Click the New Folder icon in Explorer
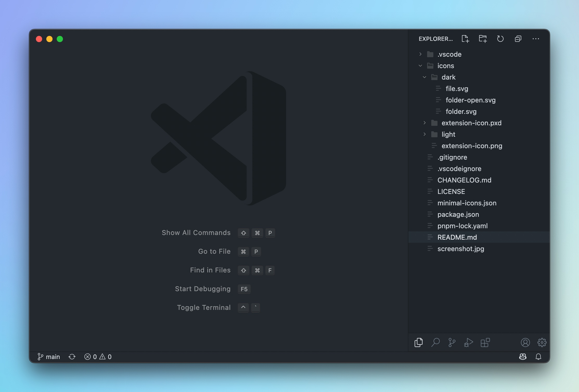This screenshot has width=579, height=392. point(483,39)
